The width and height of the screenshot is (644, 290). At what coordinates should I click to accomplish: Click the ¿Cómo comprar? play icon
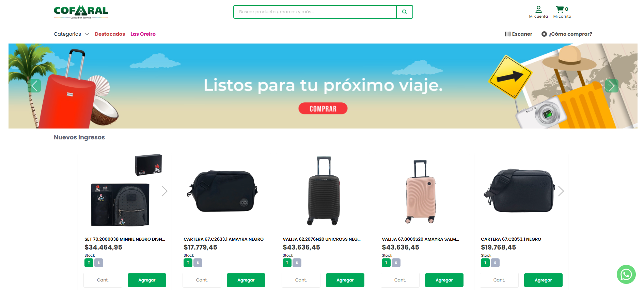544,34
